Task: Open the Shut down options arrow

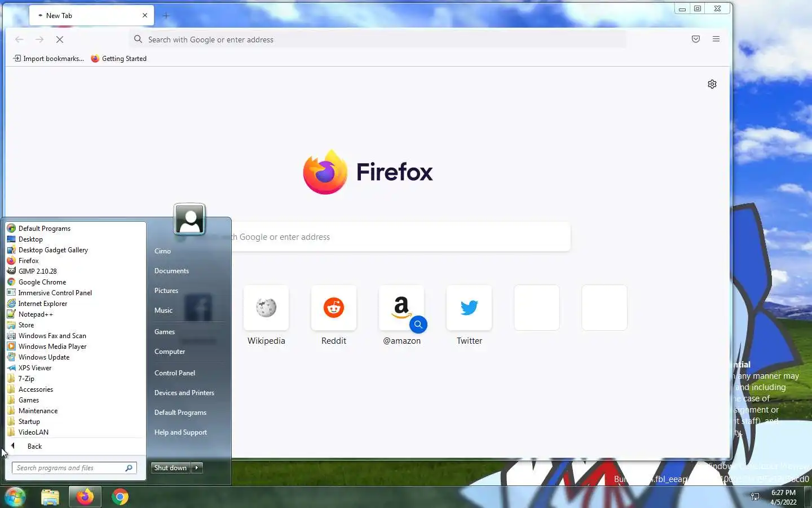Action: point(197,468)
